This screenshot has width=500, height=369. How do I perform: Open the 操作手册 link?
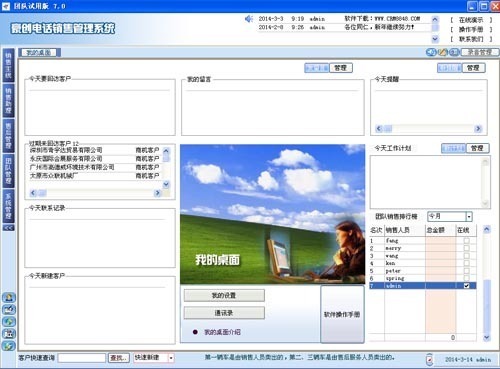coord(471,30)
